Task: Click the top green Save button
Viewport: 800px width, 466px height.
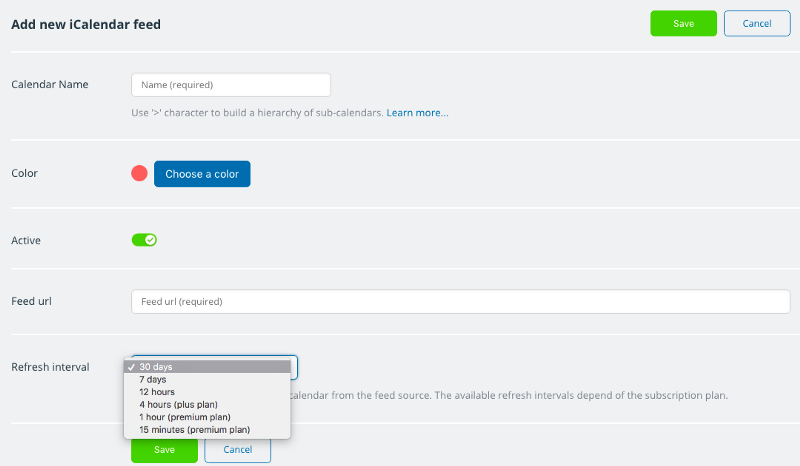Action: pyautogui.click(x=683, y=23)
